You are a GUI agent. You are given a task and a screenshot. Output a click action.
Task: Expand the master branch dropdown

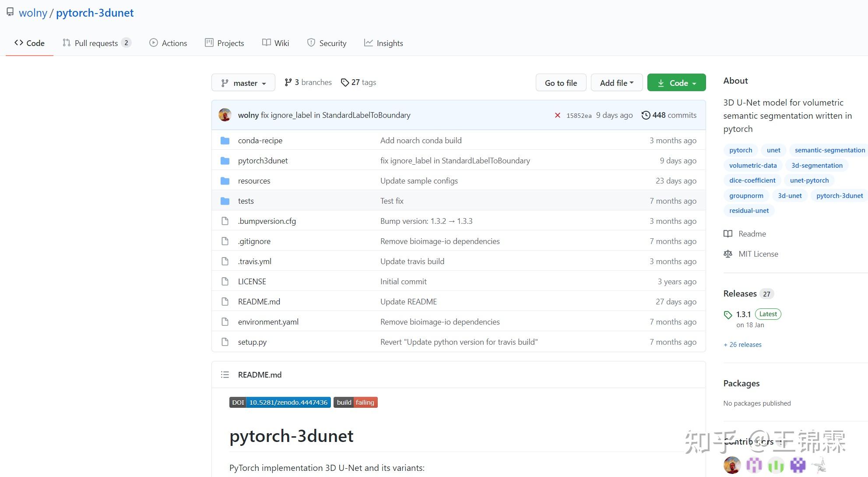tap(243, 83)
